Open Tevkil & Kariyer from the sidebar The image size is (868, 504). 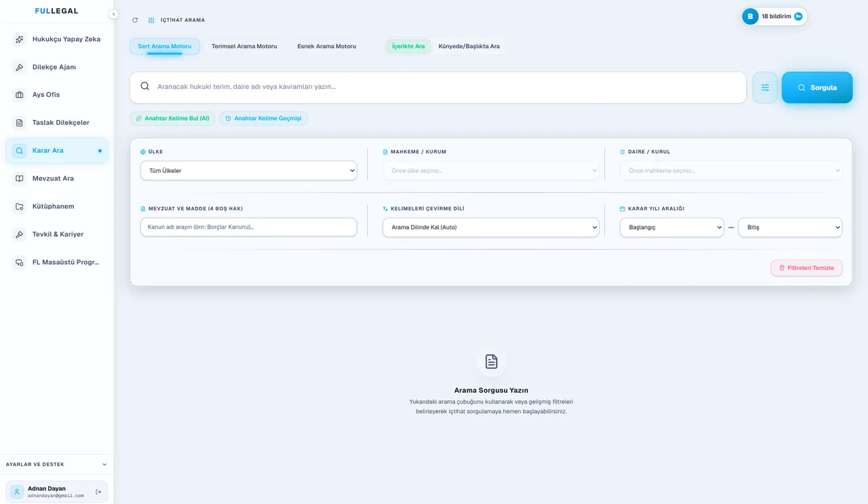[57, 234]
